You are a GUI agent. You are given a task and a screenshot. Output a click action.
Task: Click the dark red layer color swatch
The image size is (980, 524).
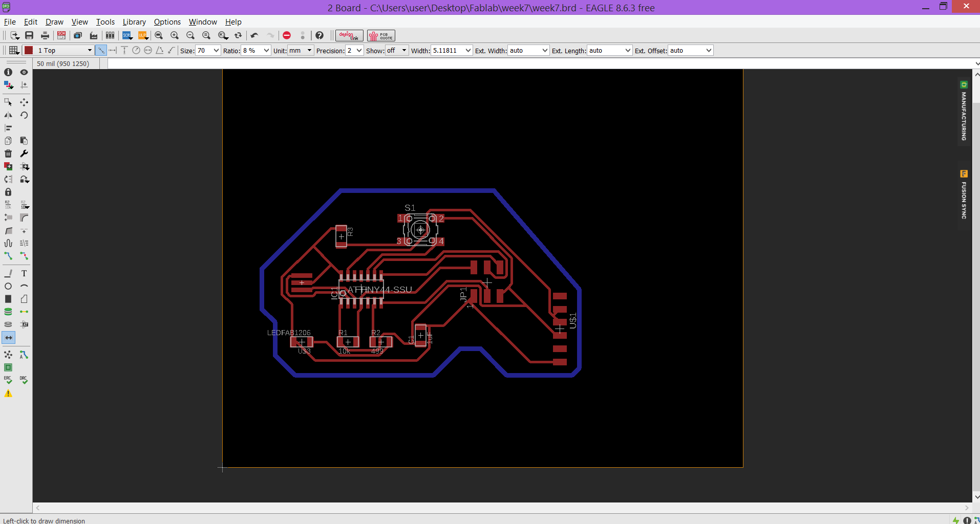coord(29,50)
